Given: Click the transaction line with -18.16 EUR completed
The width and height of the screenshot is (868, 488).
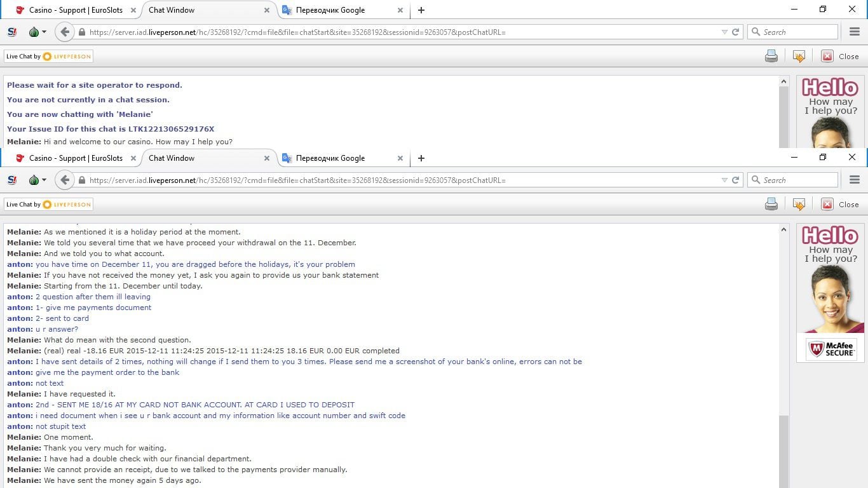Looking at the screenshot, I should coord(203,351).
